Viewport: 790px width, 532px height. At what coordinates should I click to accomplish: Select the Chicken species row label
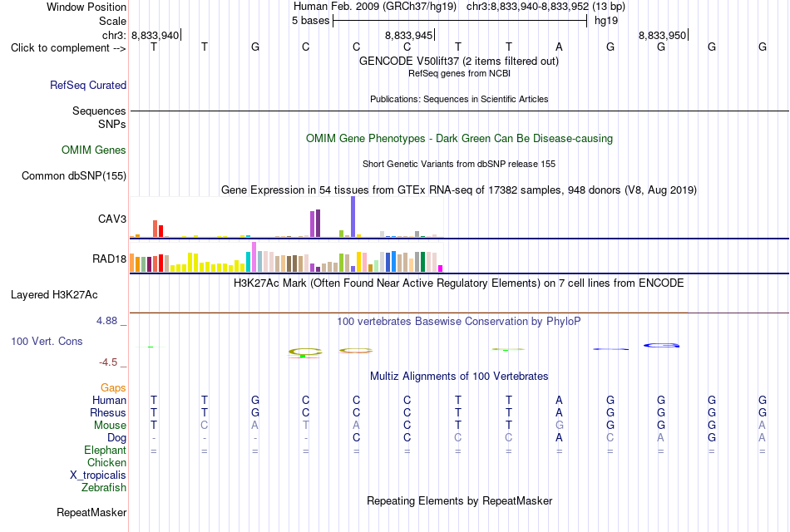click(x=106, y=462)
